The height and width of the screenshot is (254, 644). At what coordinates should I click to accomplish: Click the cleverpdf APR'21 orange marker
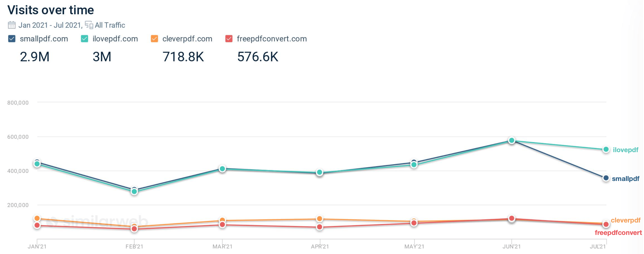tap(319, 219)
